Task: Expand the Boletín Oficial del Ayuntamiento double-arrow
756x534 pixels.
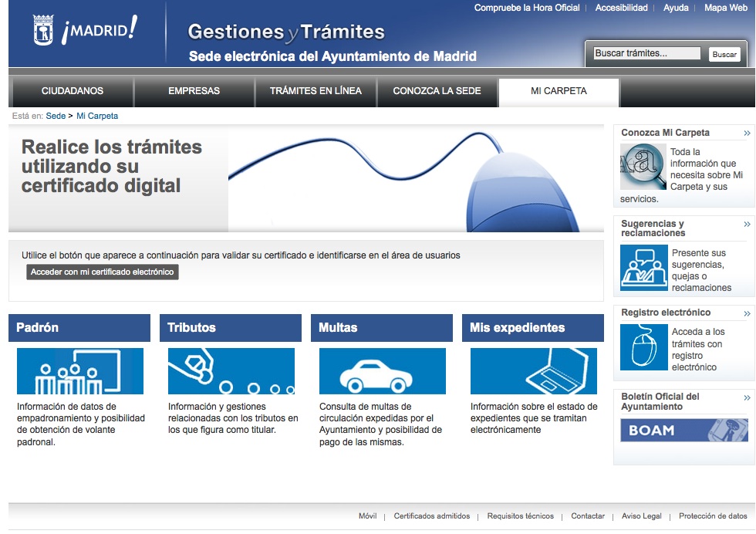Action: pyautogui.click(x=747, y=397)
